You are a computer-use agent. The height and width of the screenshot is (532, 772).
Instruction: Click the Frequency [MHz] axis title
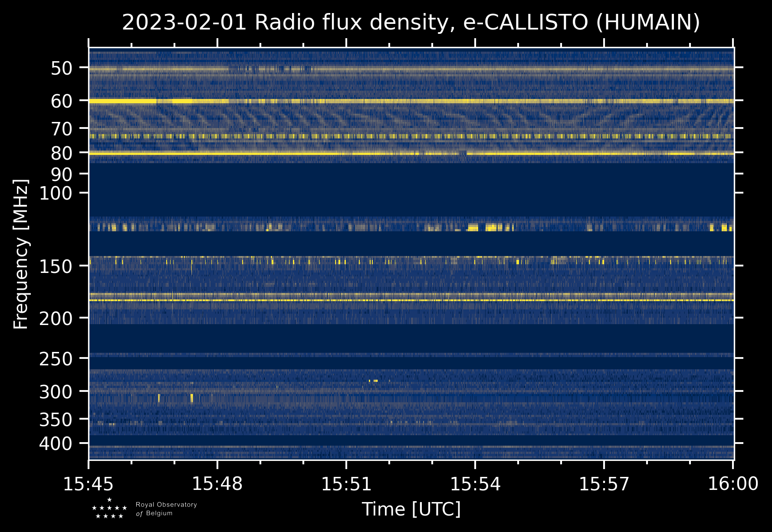click(x=21, y=254)
